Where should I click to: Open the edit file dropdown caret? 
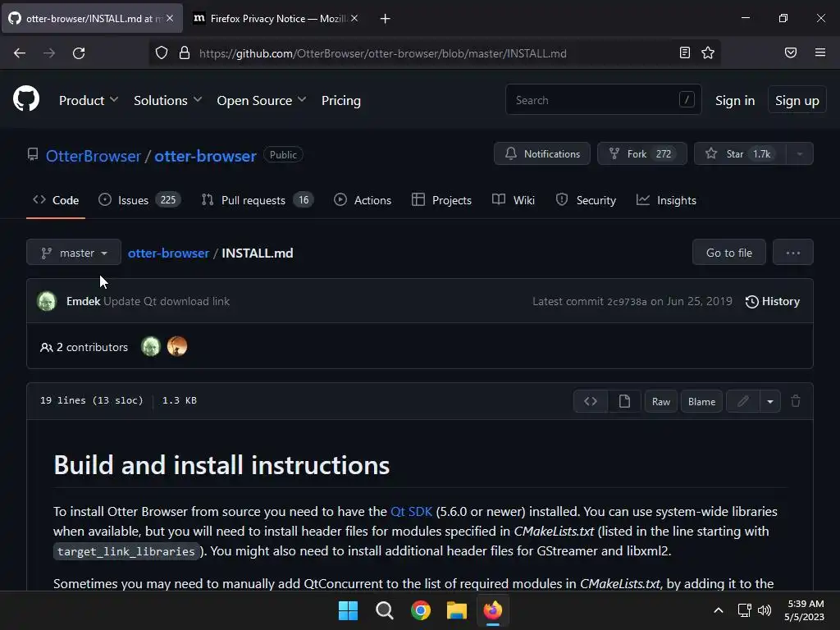tap(769, 401)
